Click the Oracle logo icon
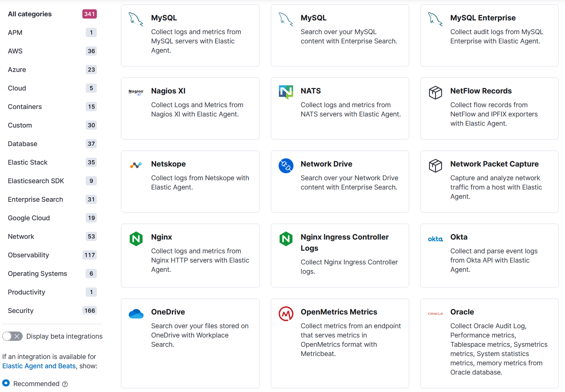This screenshot has width=565, height=392. coord(436,314)
